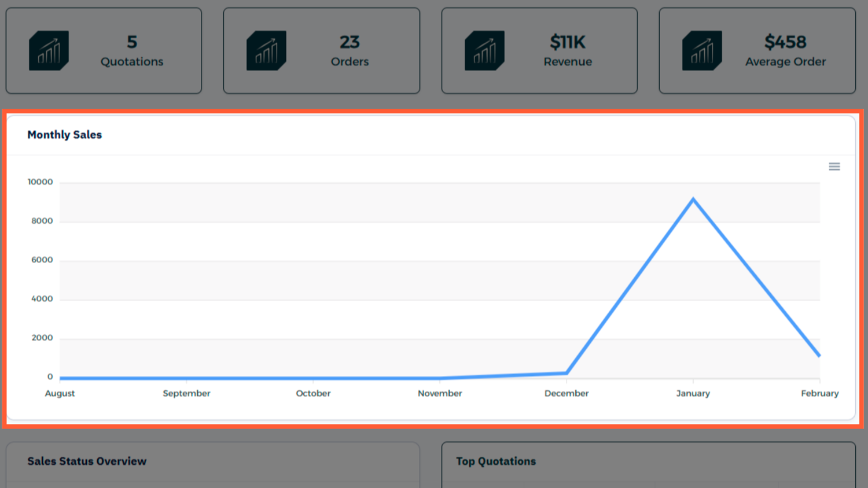Screen dimensions: 868x488
Task: Click the chart icon in Orders card
Action: [x=266, y=51]
